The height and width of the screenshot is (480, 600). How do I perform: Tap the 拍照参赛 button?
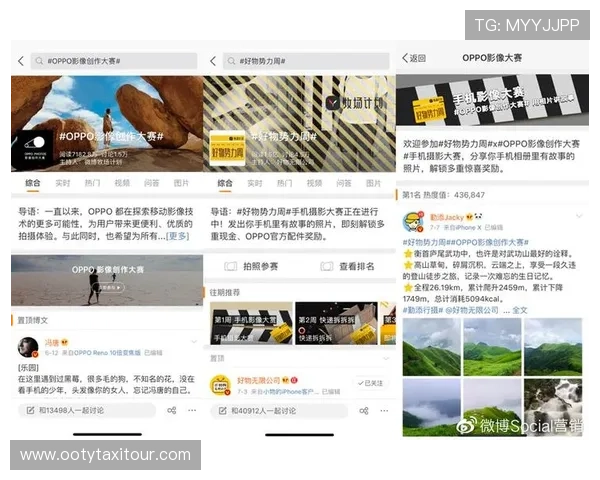(x=252, y=266)
